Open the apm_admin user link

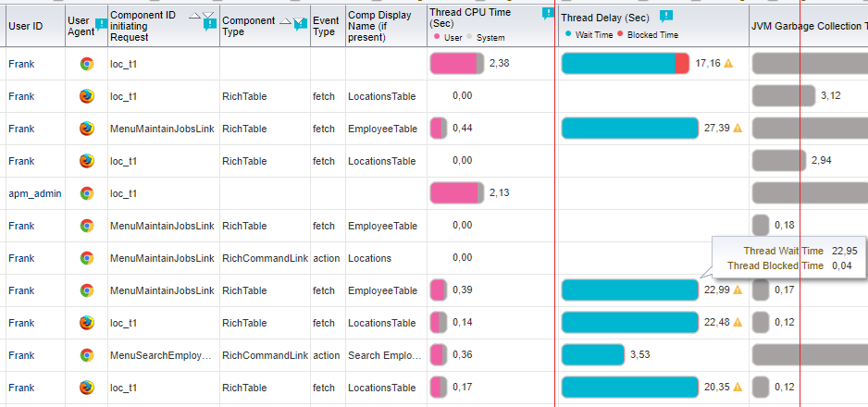coord(35,193)
